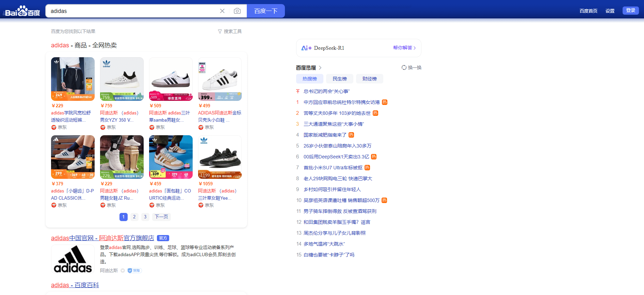Open 百度首页 link
This screenshot has width=644, height=295.
(x=589, y=11)
